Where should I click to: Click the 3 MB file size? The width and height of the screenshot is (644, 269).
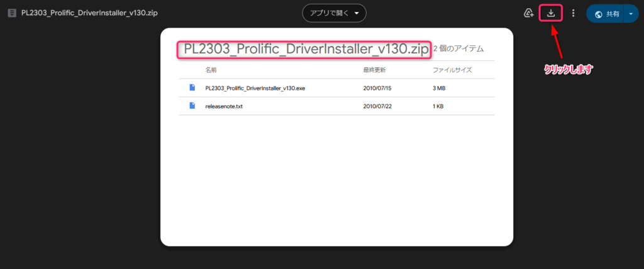(x=439, y=88)
